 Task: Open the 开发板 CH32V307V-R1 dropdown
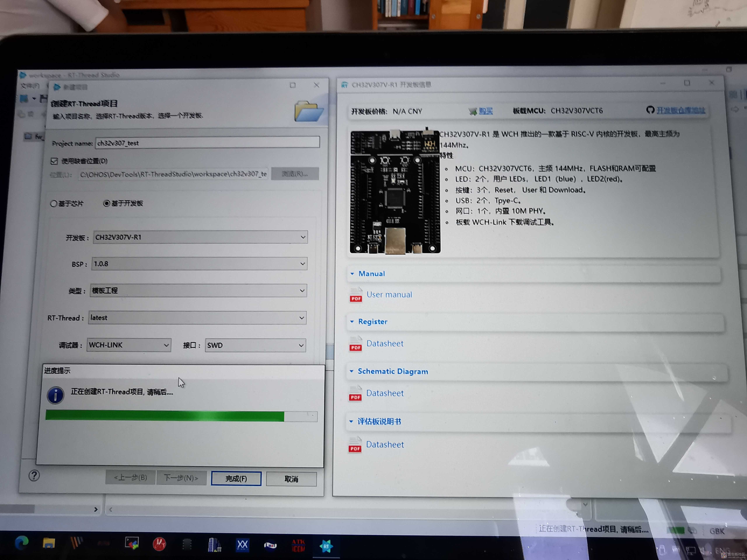200,237
